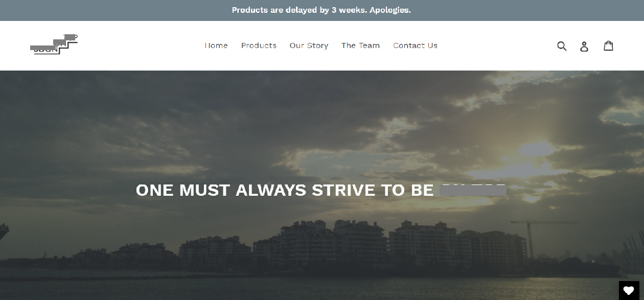Click the account login person icon
This screenshot has height=300, width=644.
pyautogui.click(x=584, y=47)
